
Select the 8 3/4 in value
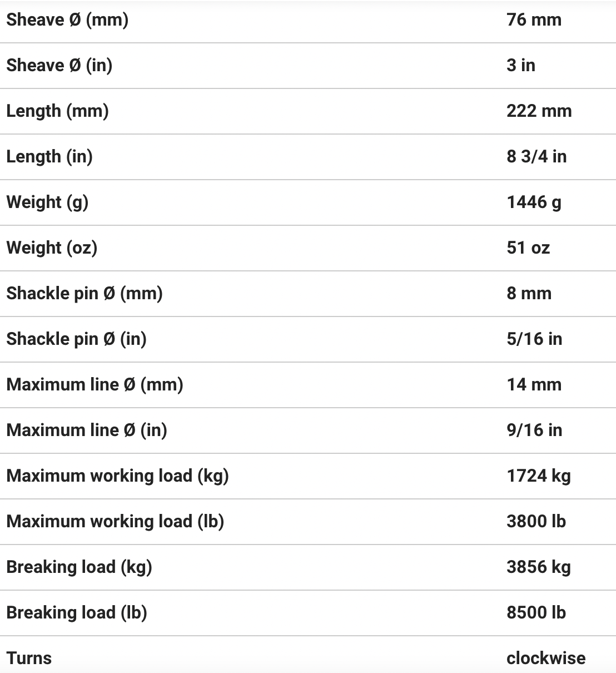click(x=536, y=157)
